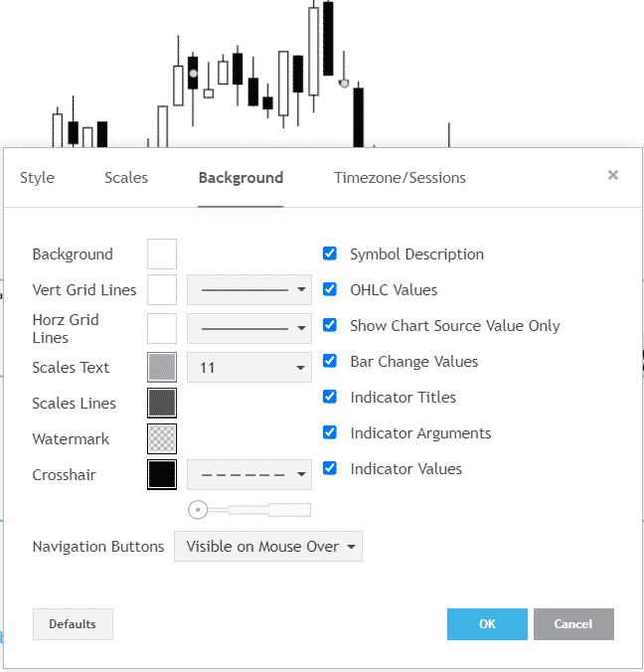
Task: Close the chart settings dialog with X
Action: coord(613,175)
